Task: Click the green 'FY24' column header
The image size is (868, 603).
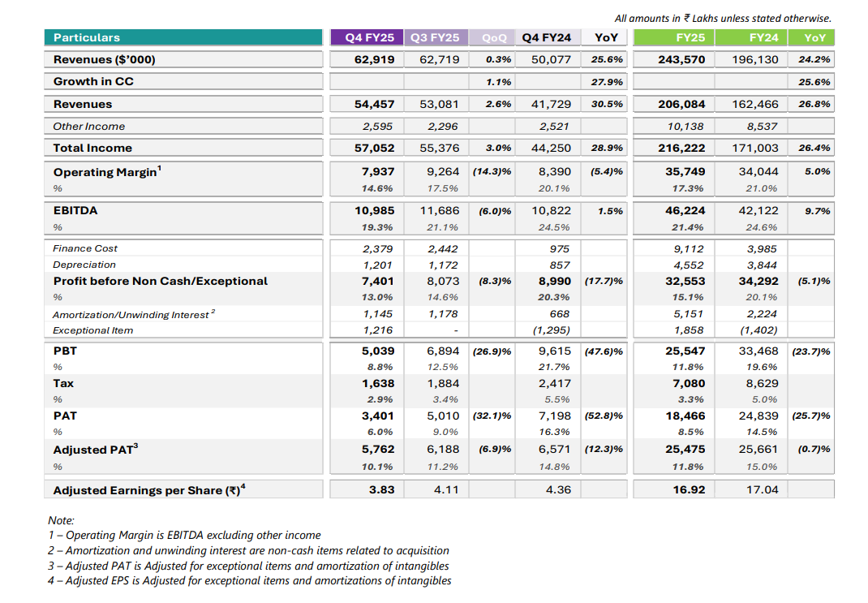Action: 751,37
